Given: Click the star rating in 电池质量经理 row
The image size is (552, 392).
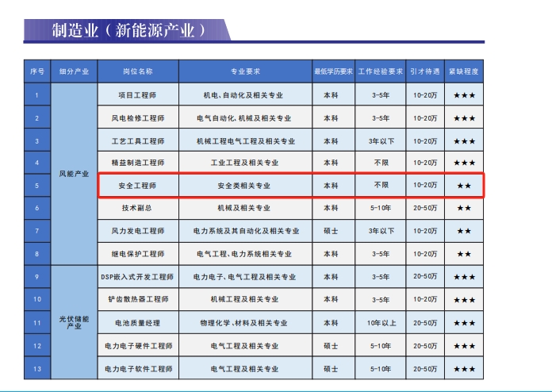Looking at the screenshot, I should [464, 324].
